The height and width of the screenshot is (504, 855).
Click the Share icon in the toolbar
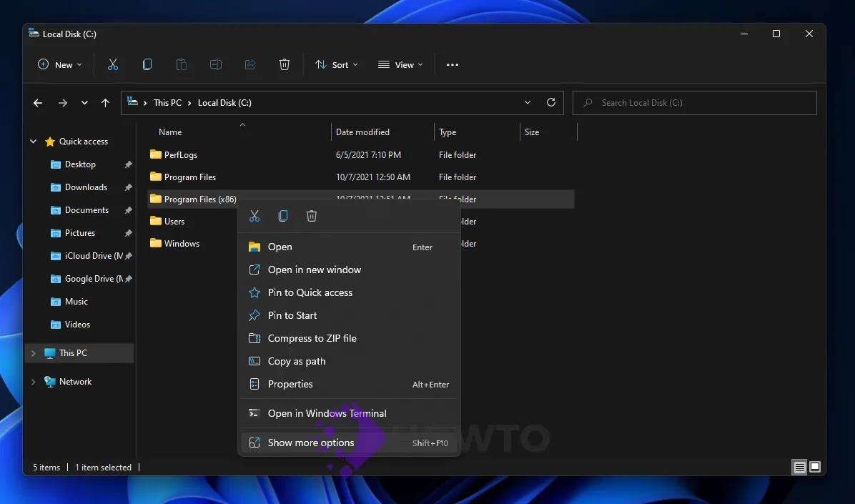(250, 64)
